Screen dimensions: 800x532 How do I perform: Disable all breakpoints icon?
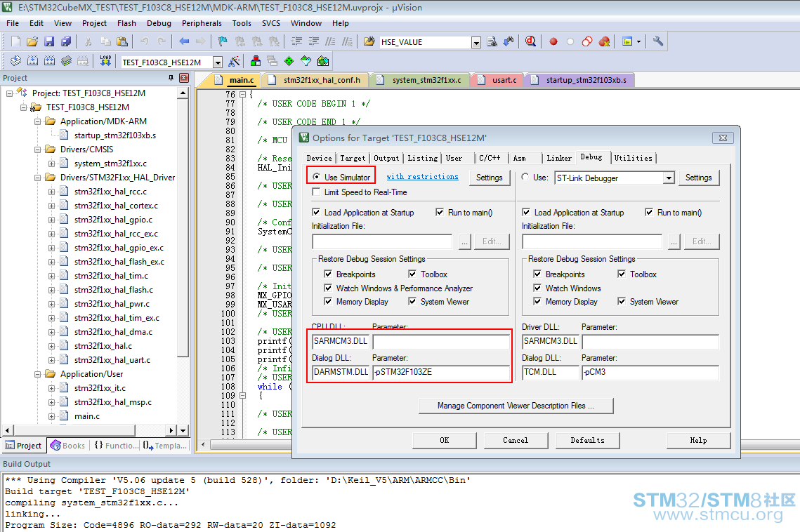tap(587, 42)
